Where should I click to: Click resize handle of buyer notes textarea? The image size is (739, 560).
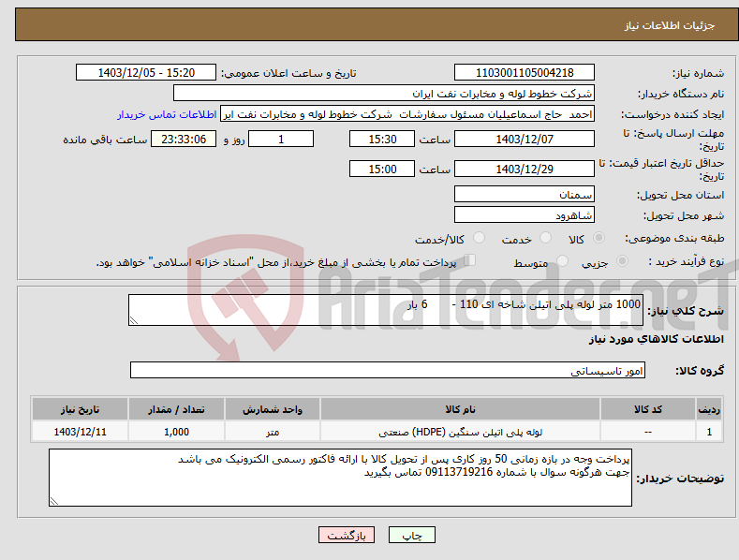coord(54,501)
